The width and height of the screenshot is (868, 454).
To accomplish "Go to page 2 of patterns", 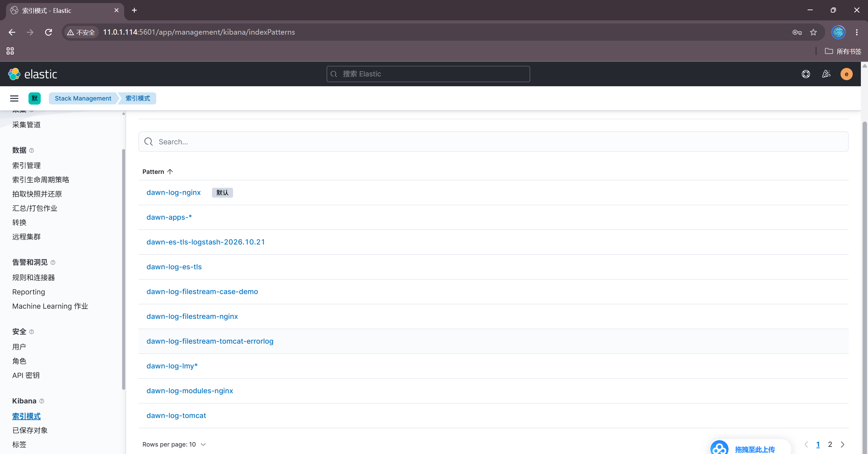I will [x=830, y=444].
